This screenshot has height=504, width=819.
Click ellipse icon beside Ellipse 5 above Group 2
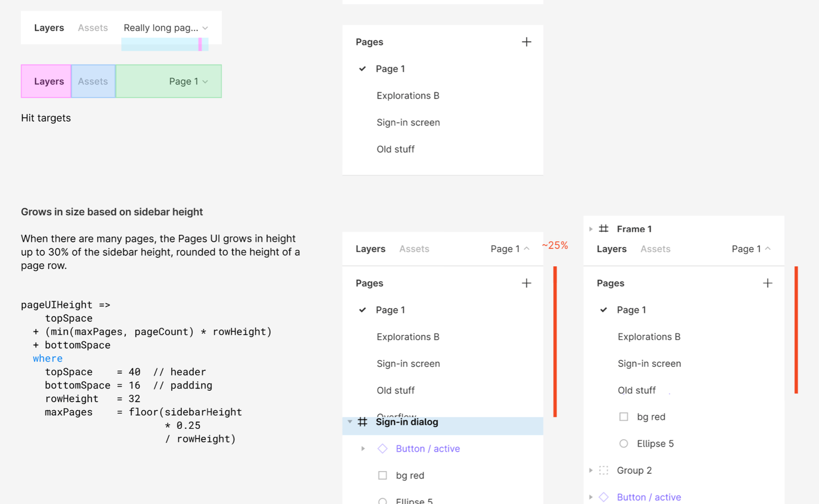[x=623, y=444]
